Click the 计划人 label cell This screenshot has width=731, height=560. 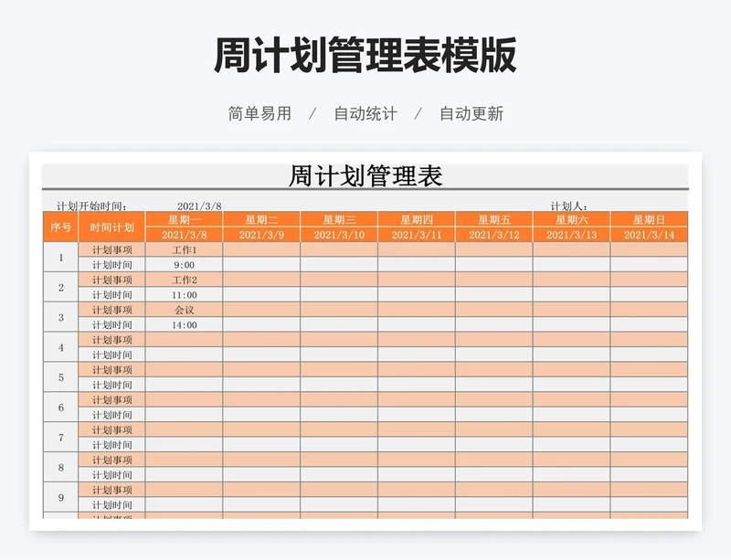click(x=568, y=206)
